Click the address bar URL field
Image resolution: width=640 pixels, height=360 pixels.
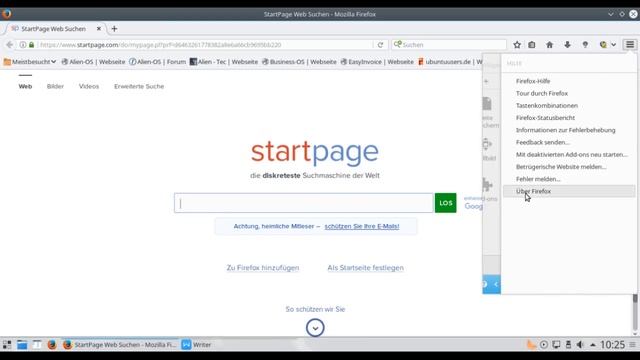coord(204,45)
